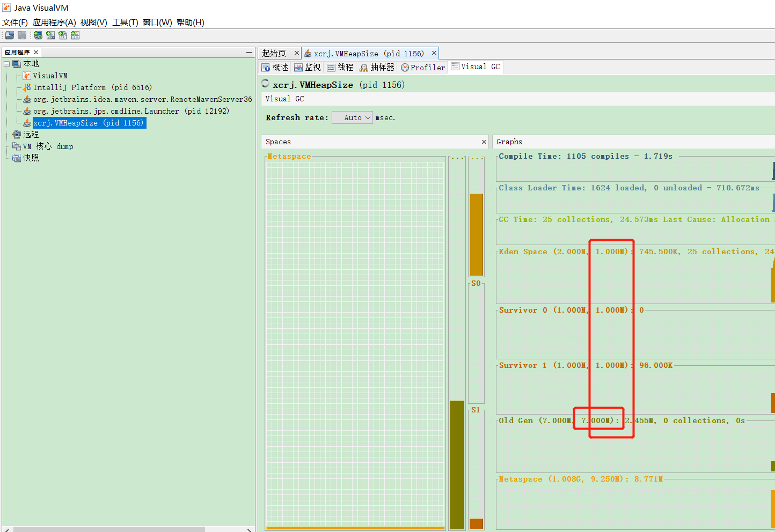Click the Java icon of selected xcrj.VMHeapSize node
The width and height of the screenshot is (775, 532).
27,123
